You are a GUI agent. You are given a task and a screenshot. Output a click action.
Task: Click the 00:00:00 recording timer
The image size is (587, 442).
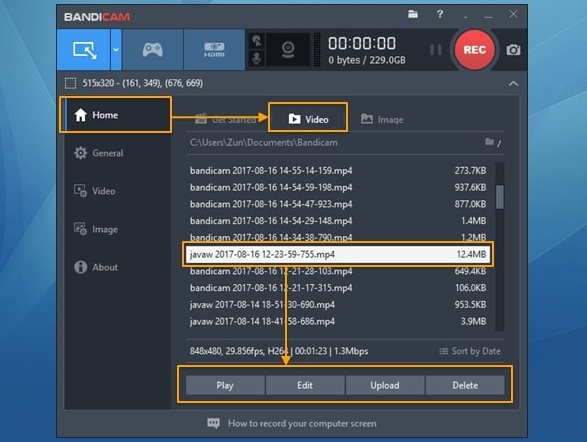[362, 43]
